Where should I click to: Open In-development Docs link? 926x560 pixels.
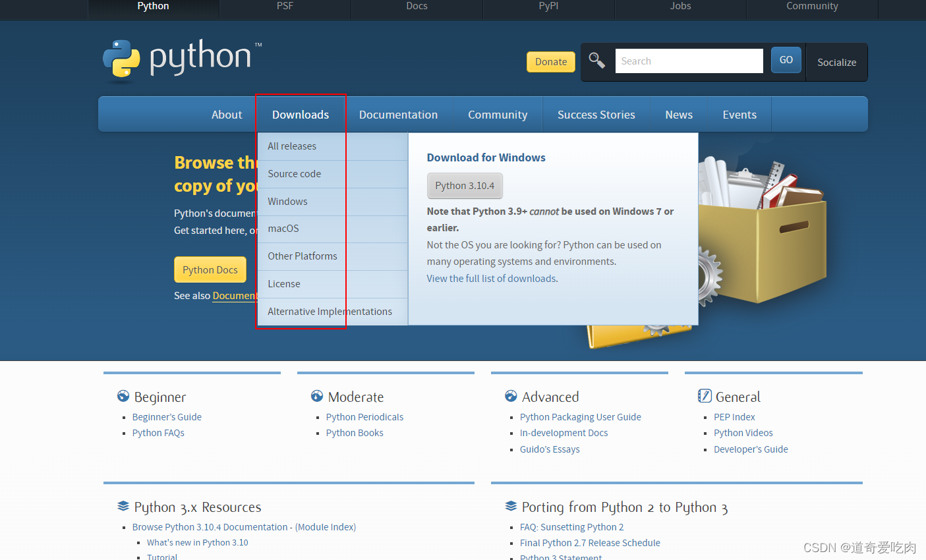click(x=564, y=433)
